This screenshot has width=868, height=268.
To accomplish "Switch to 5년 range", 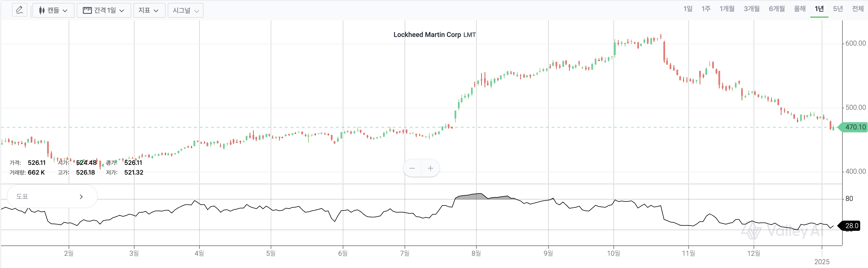I will pyautogui.click(x=838, y=9).
